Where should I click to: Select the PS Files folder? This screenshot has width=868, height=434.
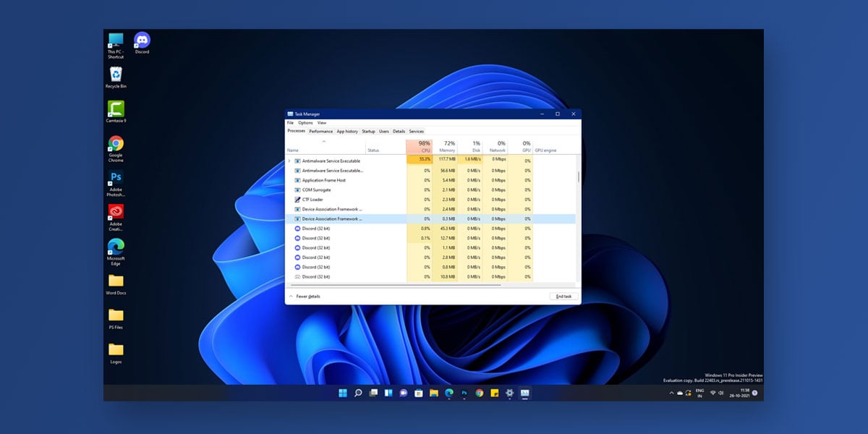click(x=116, y=318)
